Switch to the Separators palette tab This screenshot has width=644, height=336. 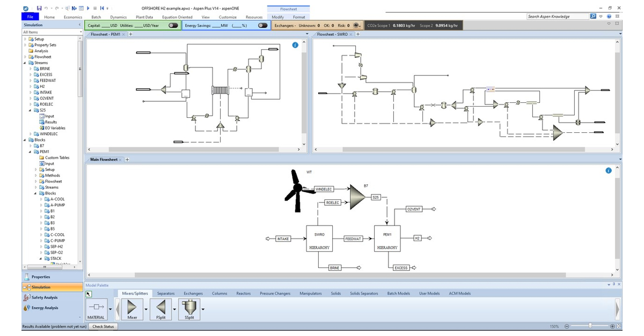pos(165,293)
